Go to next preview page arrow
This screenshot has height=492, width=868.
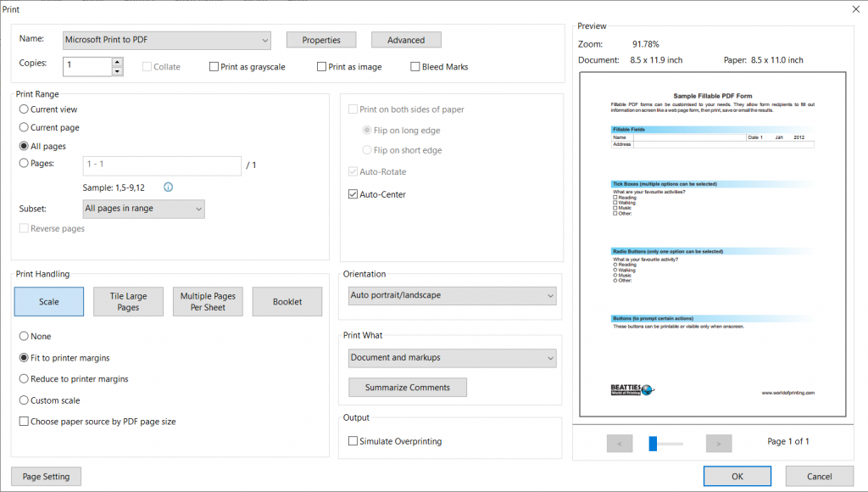719,443
